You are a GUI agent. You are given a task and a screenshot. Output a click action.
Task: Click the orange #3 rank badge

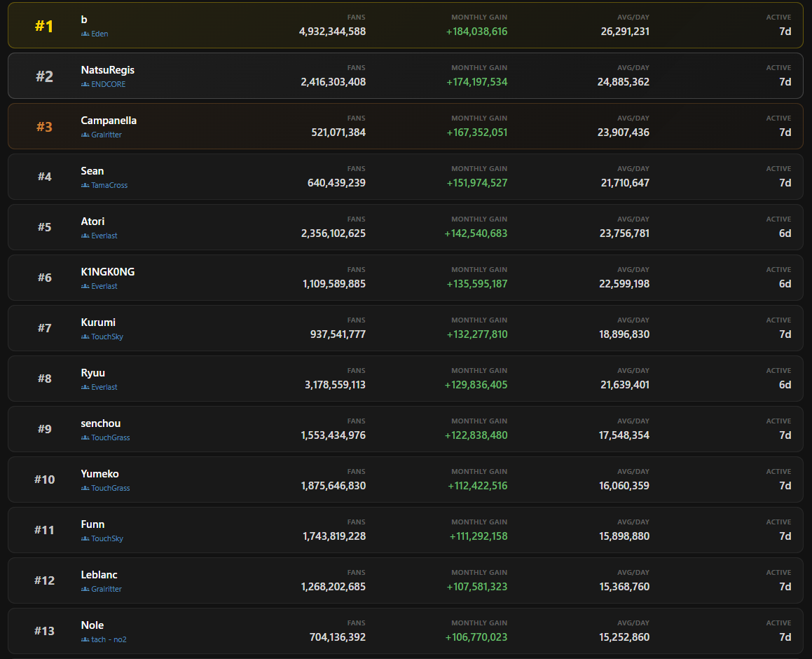pos(44,127)
